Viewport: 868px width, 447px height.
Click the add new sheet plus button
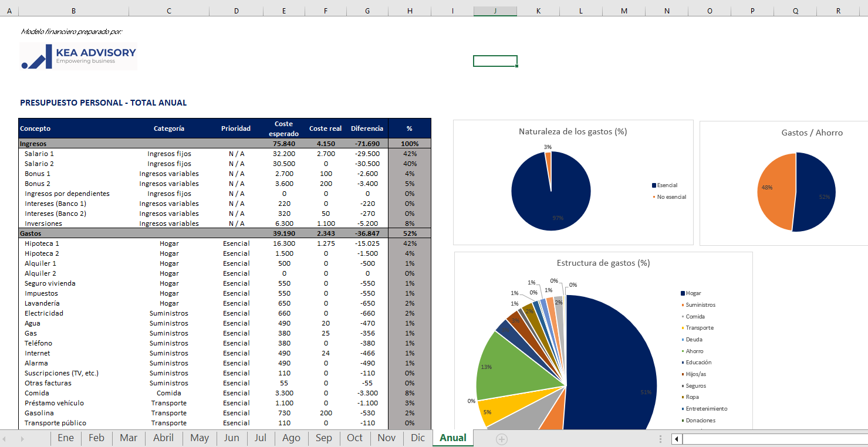[501, 439]
